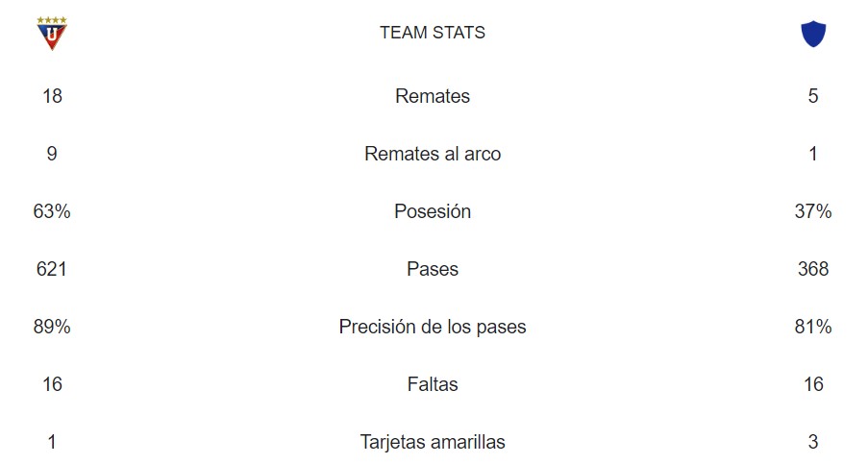Select the 368 passes value

pyautogui.click(x=813, y=269)
